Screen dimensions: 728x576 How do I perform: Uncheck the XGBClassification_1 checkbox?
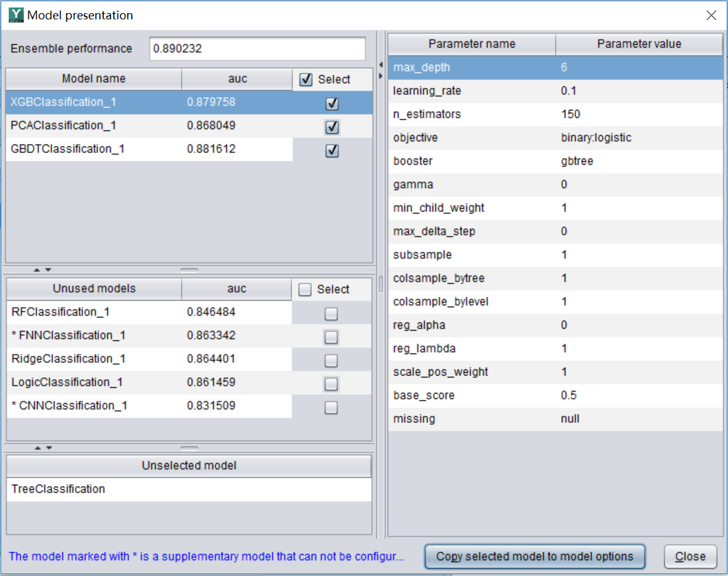tap(332, 104)
